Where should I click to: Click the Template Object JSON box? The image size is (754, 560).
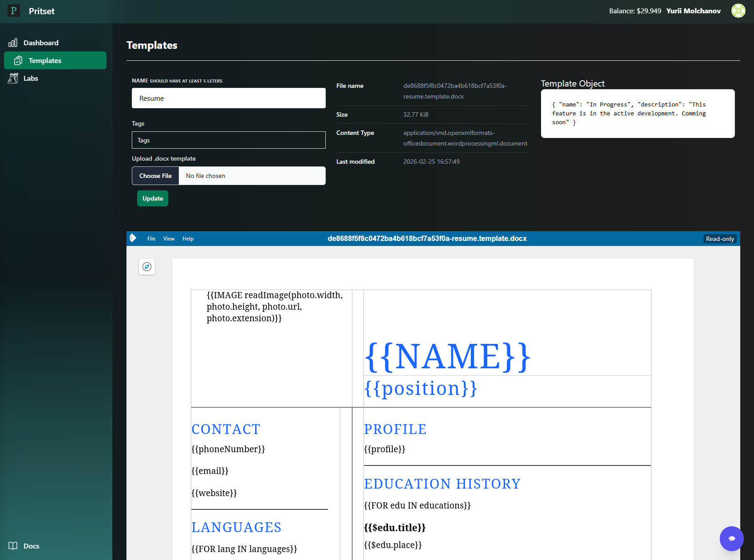(637, 114)
